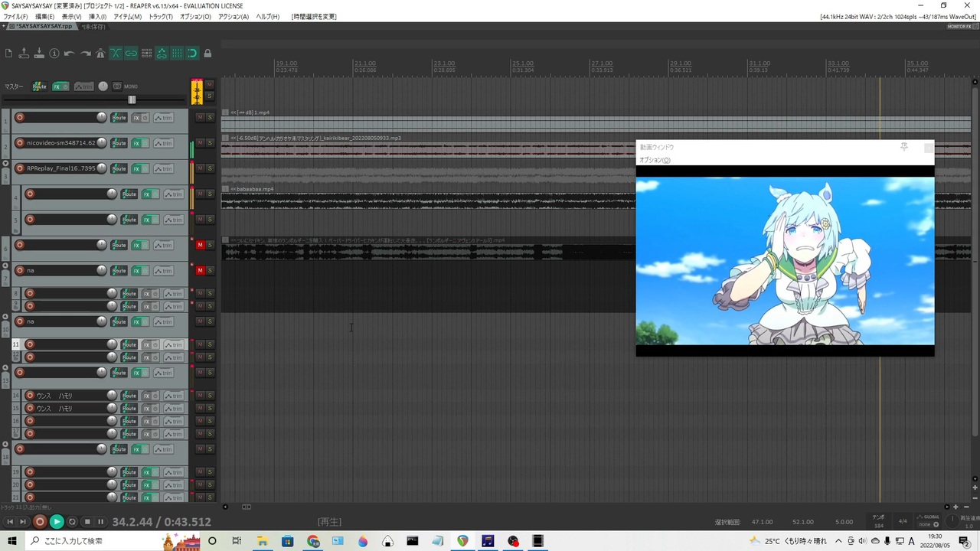The image size is (980, 551).
Task: Mute the na track with the red M button
Action: tap(200, 270)
